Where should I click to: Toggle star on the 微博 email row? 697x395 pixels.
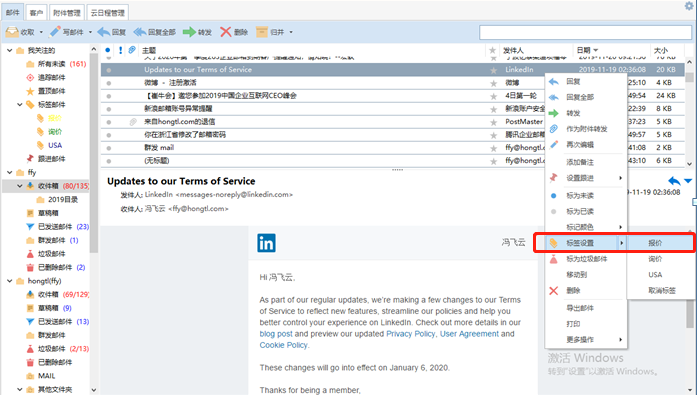coord(493,83)
